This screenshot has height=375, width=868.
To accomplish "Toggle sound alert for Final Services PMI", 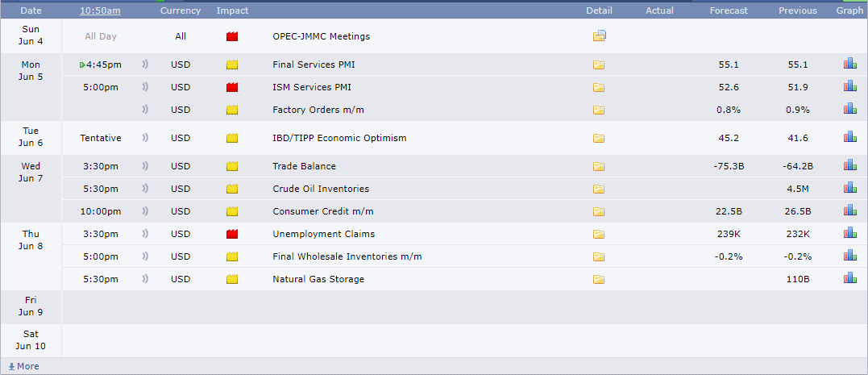I will [x=146, y=65].
